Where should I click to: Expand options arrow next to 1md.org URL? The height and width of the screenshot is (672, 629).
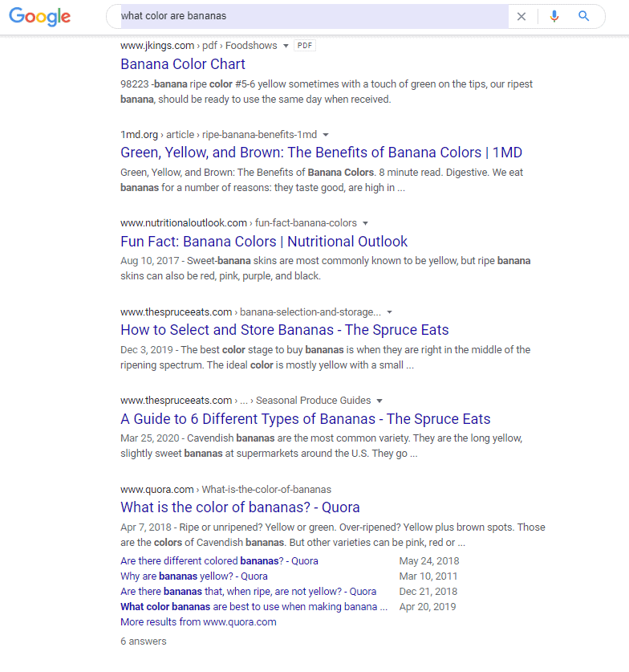(x=326, y=135)
